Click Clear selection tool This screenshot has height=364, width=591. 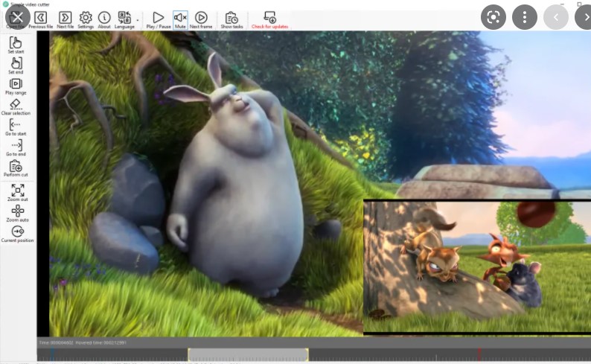[x=16, y=106]
